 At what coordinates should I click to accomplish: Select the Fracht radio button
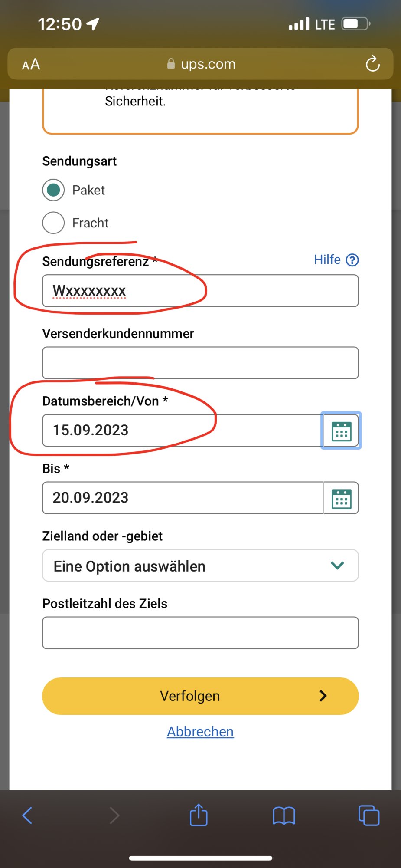coord(53,223)
